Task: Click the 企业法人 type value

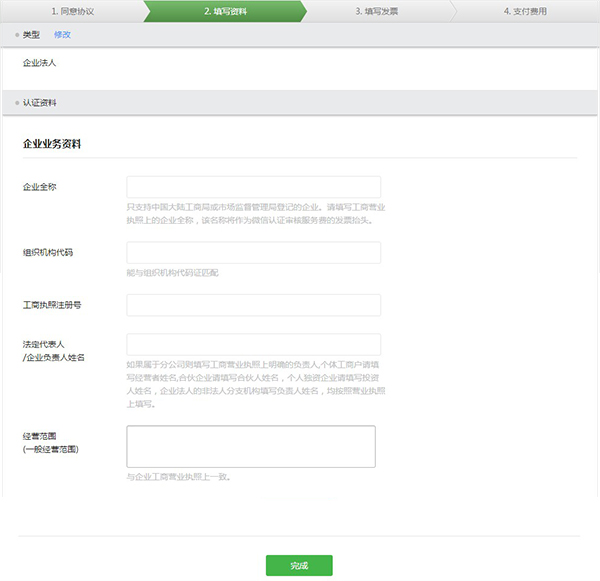Action: pyautogui.click(x=39, y=62)
